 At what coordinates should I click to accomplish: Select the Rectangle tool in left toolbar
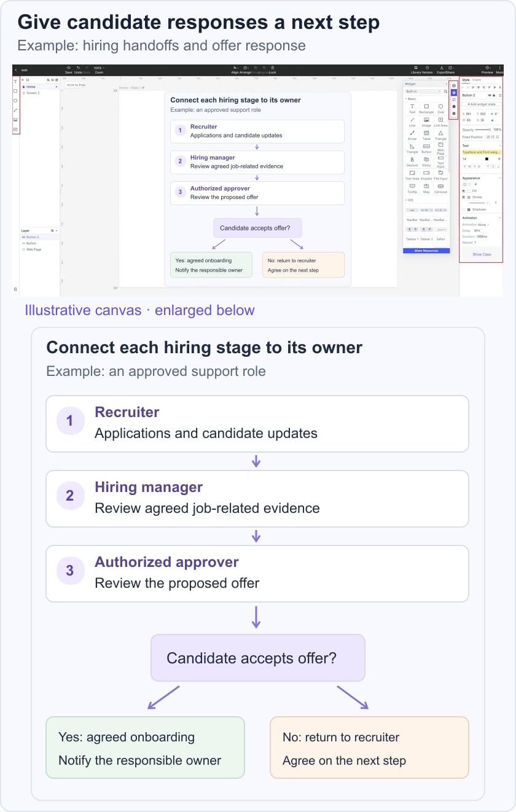click(x=15, y=91)
